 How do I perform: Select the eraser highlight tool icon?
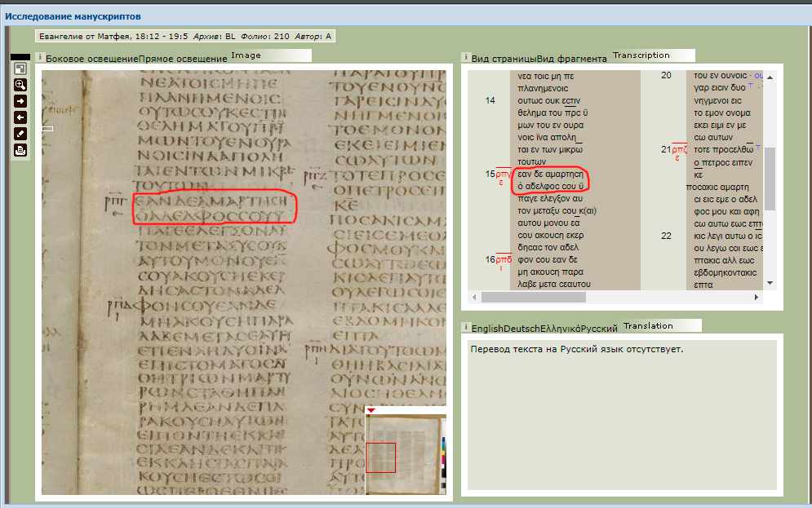point(20,134)
